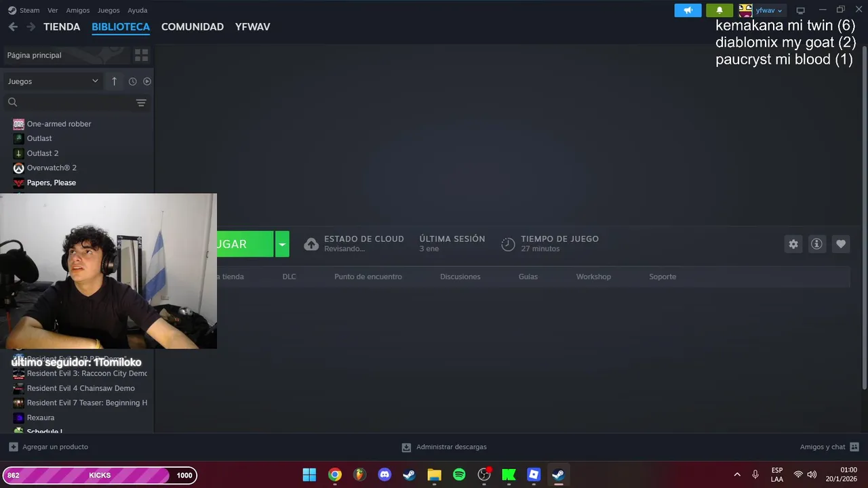This screenshot has width=868, height=488.
Task: Open the Discusiones tab
Action: click(460, 277)
